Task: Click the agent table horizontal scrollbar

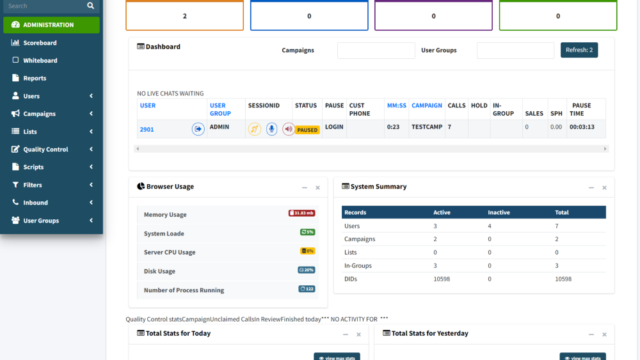Action: pos(371,149)
